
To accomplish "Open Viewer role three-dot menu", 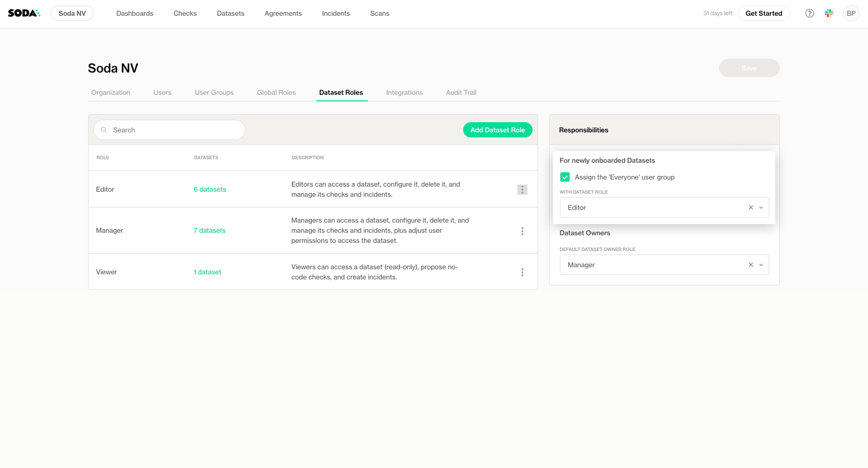I will [x=522, y=272].
